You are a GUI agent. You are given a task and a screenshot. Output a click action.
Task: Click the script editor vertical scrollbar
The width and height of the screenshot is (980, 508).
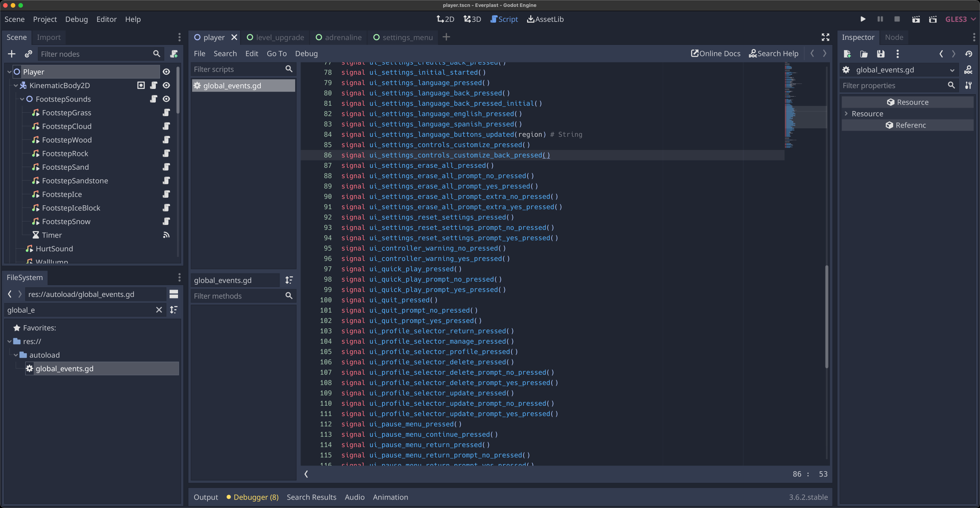pos(826,316)
